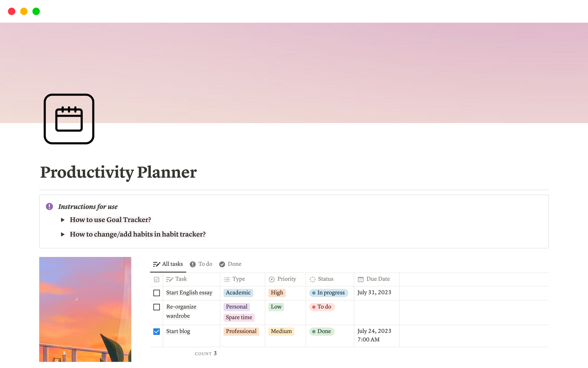The image size is (588, 368).
Task: Open the Start blog task
Action: 178,331
